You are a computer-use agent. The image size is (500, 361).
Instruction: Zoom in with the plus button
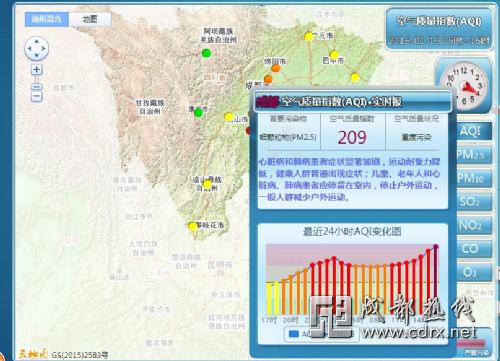click(37, 70)
